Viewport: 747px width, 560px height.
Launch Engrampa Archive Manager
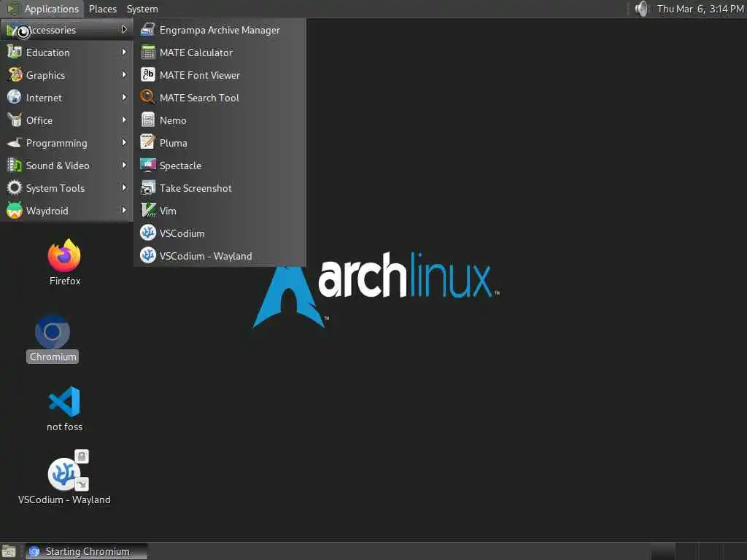click(x=220, y=29)
